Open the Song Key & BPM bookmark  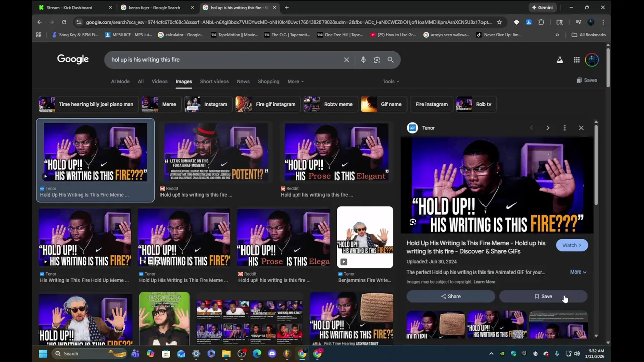tap(75, 35)
